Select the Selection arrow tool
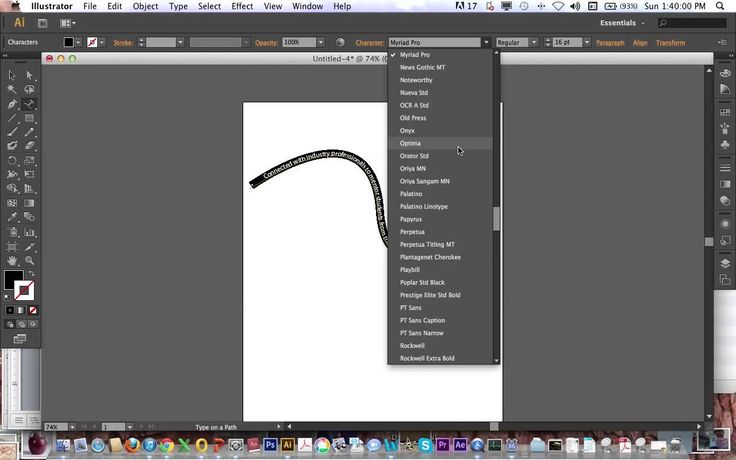The width and height of the screenshot is (736, 460). click(x=12, y=75)
